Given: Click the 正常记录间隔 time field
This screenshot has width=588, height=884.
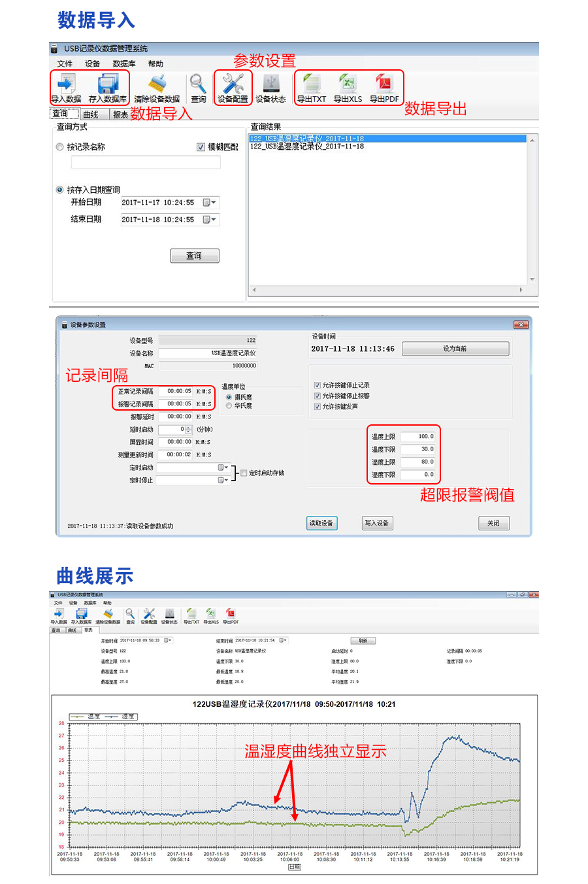Looking at the screenshot, I should [176, 392].
